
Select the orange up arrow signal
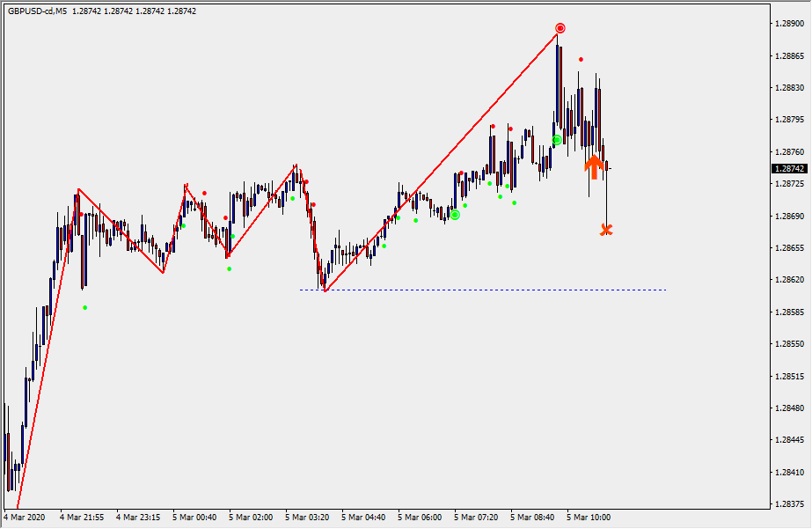[594, 165]
